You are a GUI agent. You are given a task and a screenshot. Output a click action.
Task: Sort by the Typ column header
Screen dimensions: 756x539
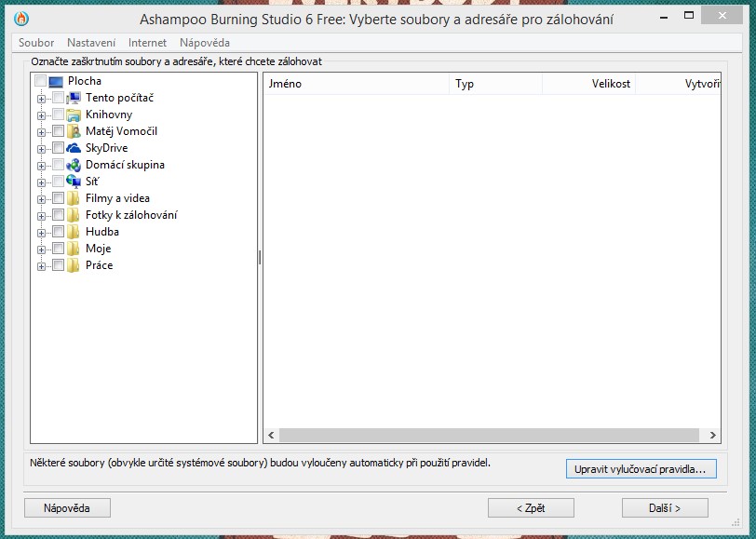point(495,84)
